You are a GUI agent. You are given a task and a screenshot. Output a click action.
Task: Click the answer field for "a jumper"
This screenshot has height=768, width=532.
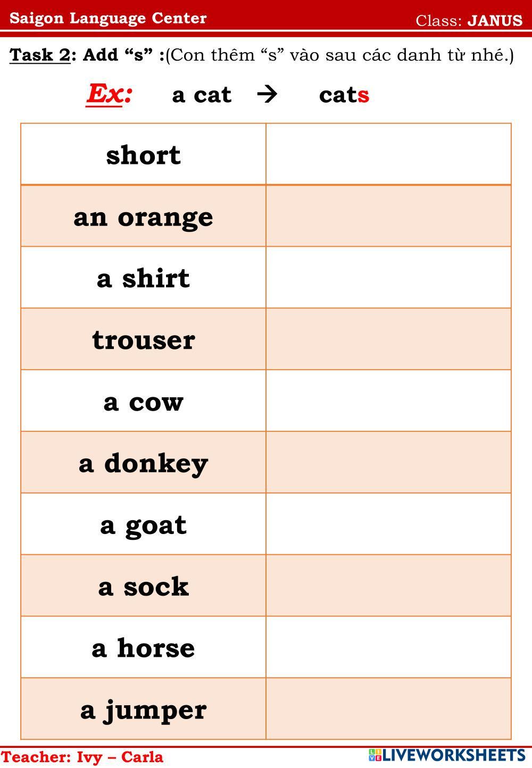388,709
